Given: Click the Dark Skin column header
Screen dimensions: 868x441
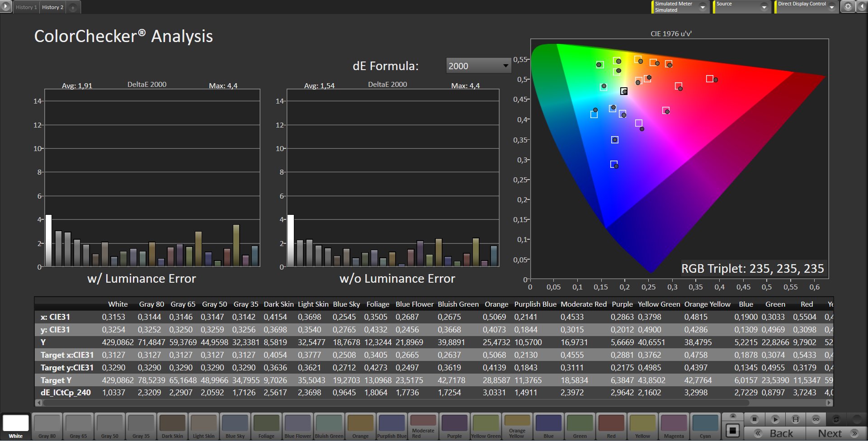Looking at the screenshot, I should (x=278, y=304).
